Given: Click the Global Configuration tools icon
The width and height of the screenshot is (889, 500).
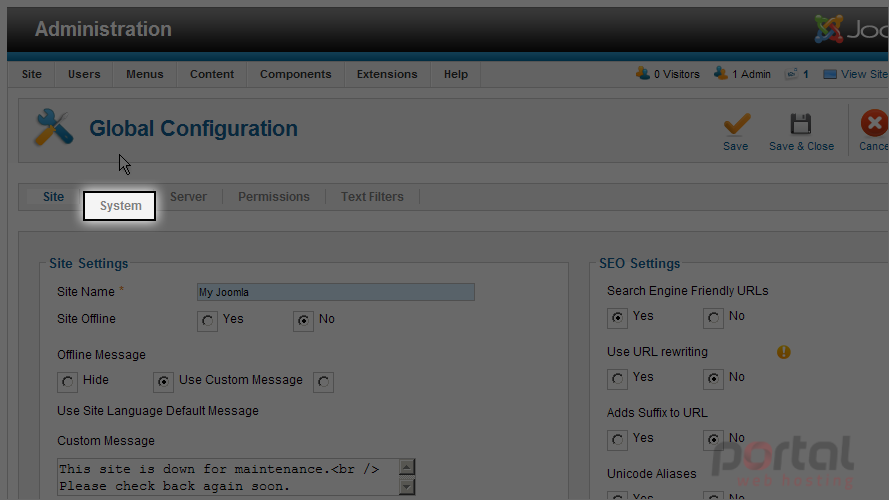Looking at the screenshot, I should (54, 127).
